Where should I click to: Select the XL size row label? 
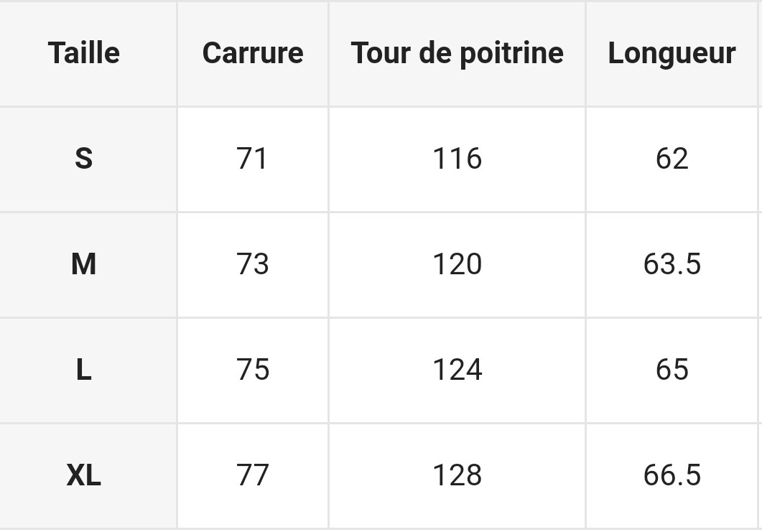coord(84,475)
